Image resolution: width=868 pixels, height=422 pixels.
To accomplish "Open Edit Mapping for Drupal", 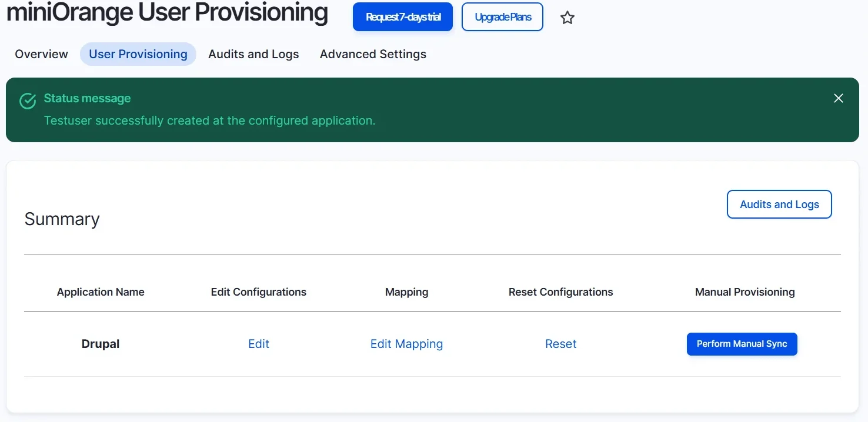I will (x=406, y=344).
